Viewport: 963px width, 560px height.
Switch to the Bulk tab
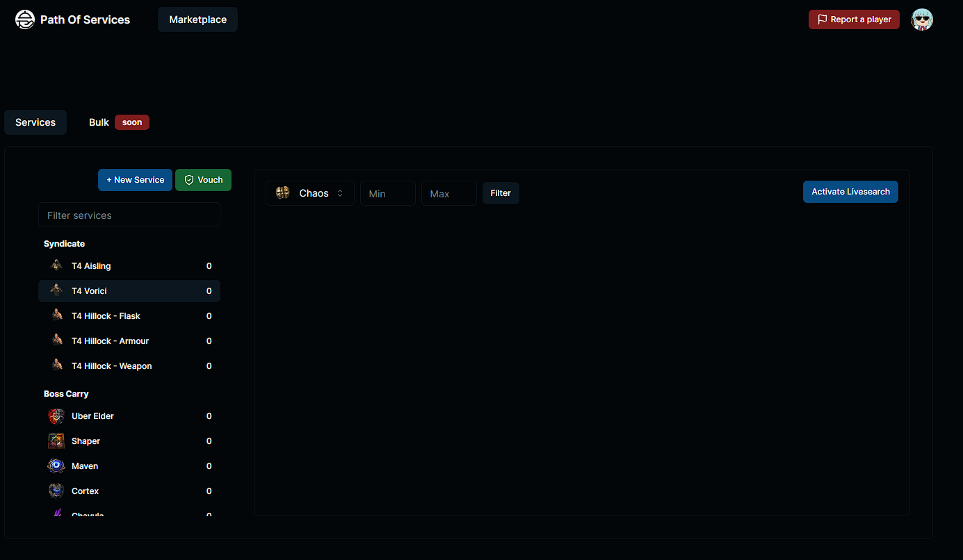(x=99, y=122)
